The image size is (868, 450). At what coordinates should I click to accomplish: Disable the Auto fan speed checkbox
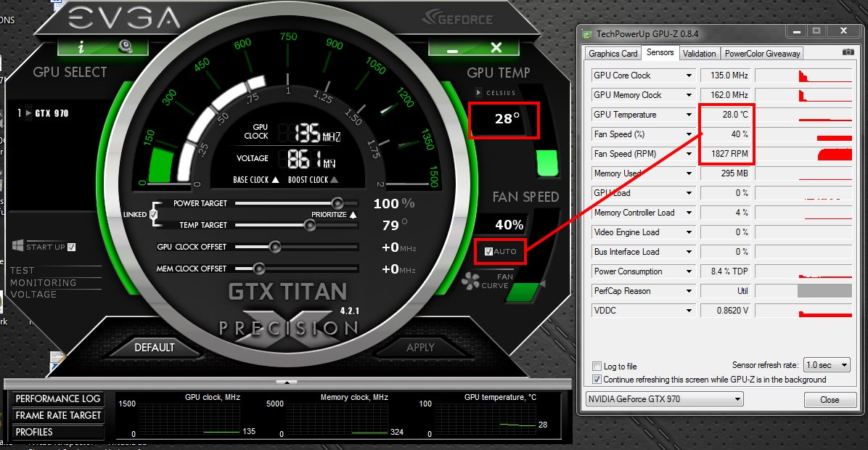(x=488, y=251)
